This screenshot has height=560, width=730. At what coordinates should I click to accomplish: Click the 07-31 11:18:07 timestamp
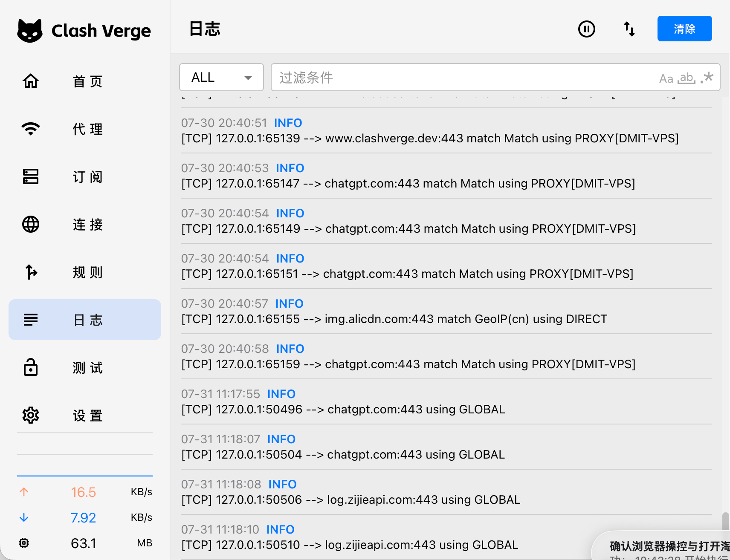click(x=220, y=439)
